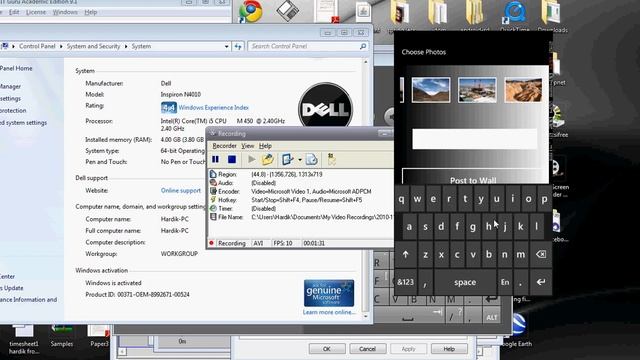Click the Encoder row icon in Recording window
This screenshot has width=640, height=360.
click(x=213, y=191)
